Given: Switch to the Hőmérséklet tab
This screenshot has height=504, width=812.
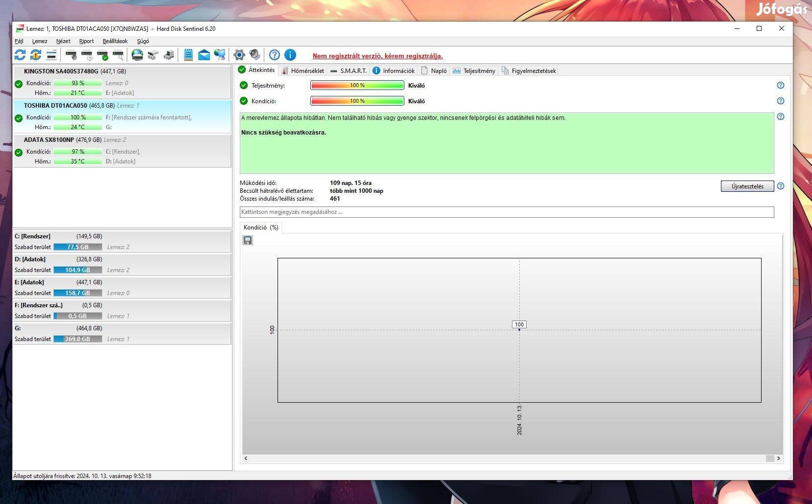Looking at the screenshot, I should 302,71.
